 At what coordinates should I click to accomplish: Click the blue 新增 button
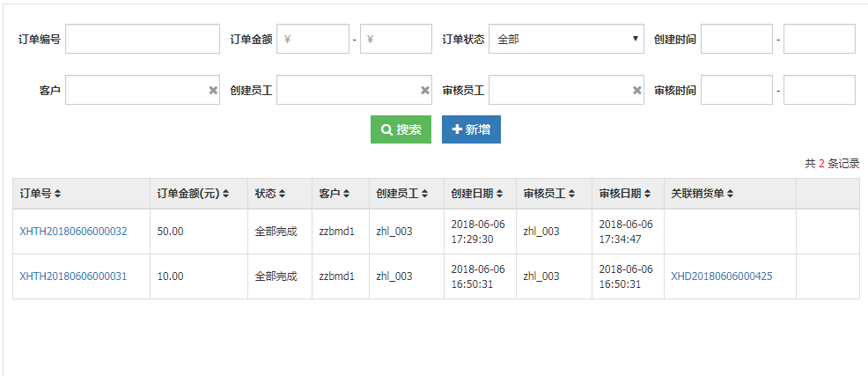471,129
